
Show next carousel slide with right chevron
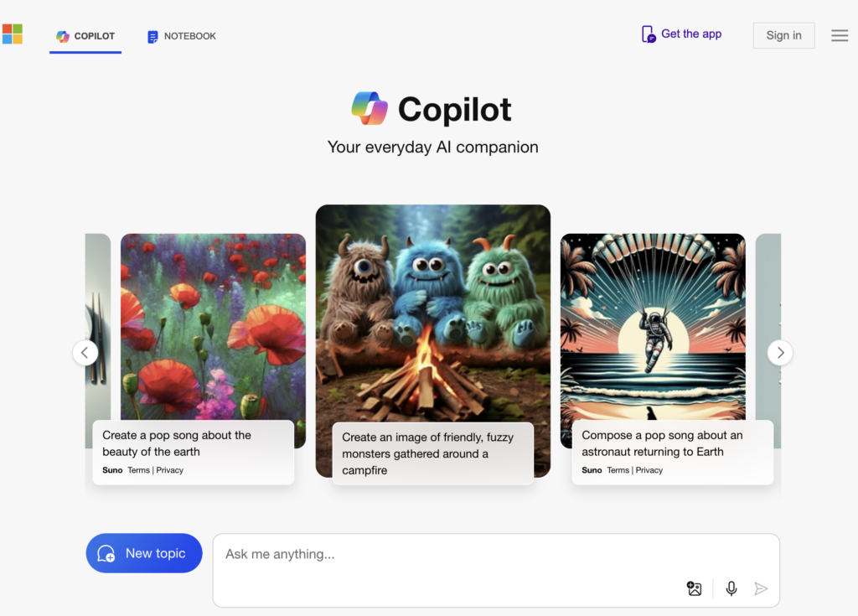(x=780, y=353)
